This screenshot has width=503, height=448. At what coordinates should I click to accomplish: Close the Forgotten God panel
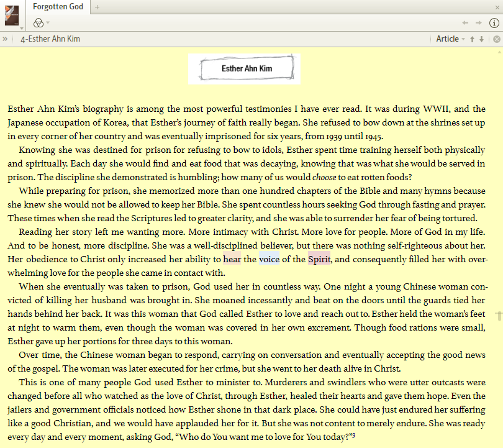coord(497,7)
